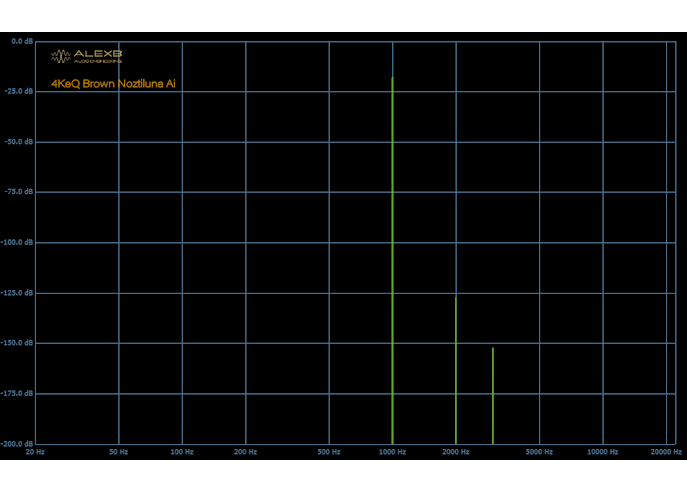Screen dimensions: 687x492
Task: Select the -75.0 dB axis label
Action: (21, 191)
